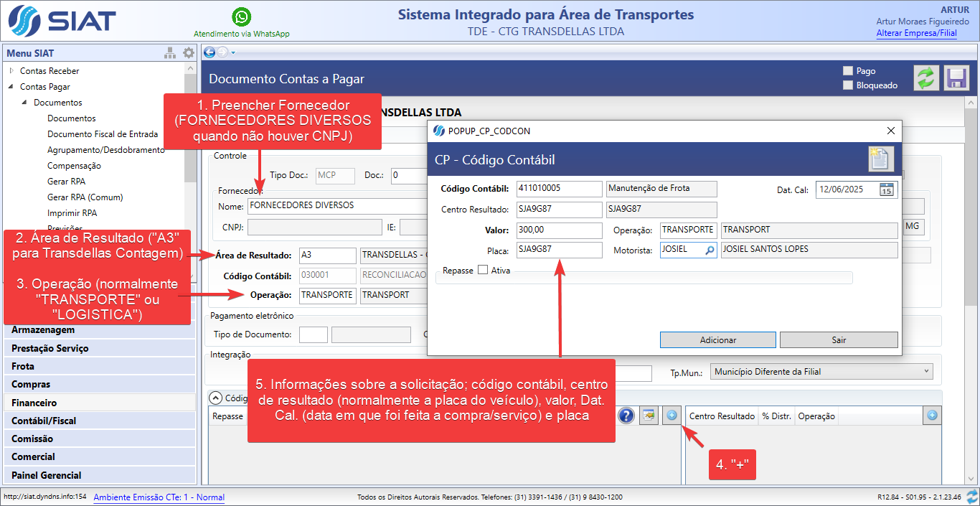Viewport: 980px width, 506px height.
Task: Open the Financeiro menu section
Action: (x=34, y=403)
